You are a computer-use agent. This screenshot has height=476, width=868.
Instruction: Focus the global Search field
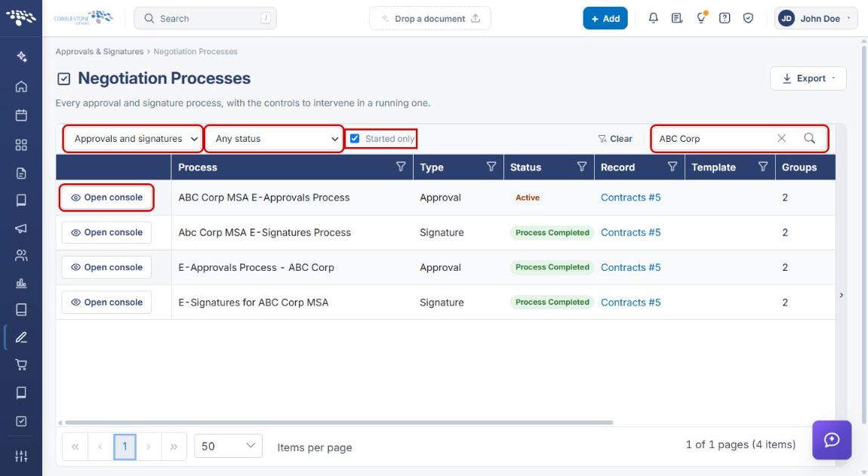point(205,18)
